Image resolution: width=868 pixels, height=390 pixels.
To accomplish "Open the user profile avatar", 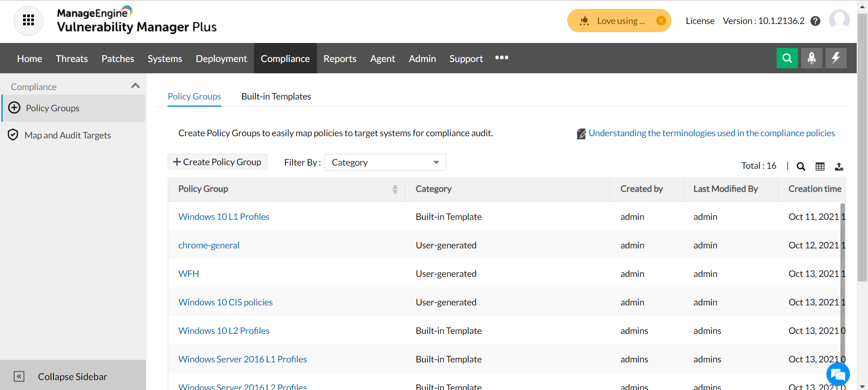I will [x=839, y=20].
